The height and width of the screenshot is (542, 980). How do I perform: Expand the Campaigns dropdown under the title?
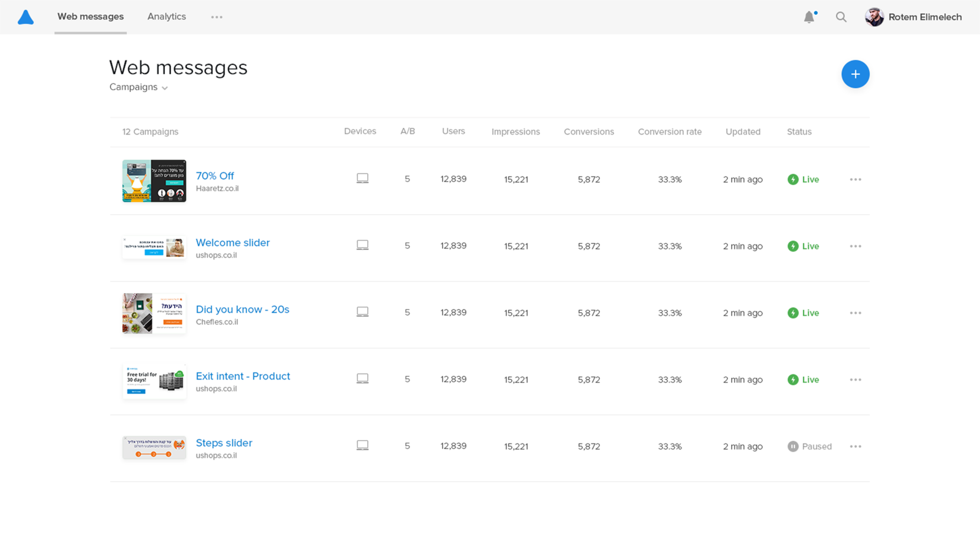(139, 87)
